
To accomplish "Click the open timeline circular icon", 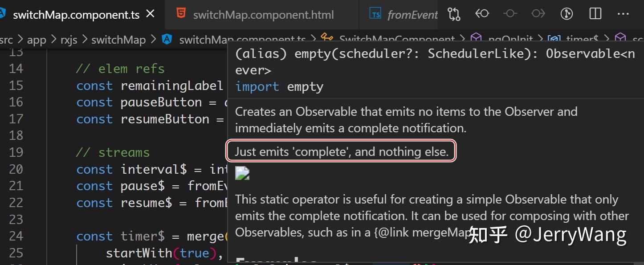I will (x=567, y=14).
